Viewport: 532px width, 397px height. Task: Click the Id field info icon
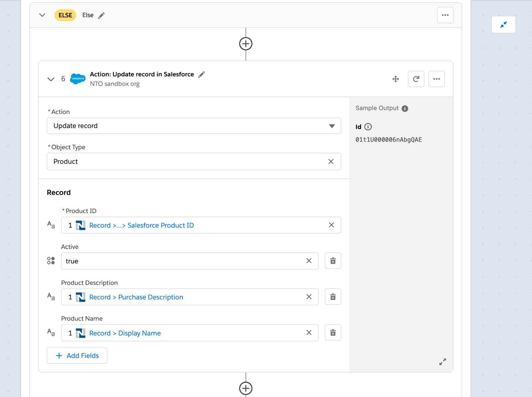pyautogui.click(x=368, y=127)
